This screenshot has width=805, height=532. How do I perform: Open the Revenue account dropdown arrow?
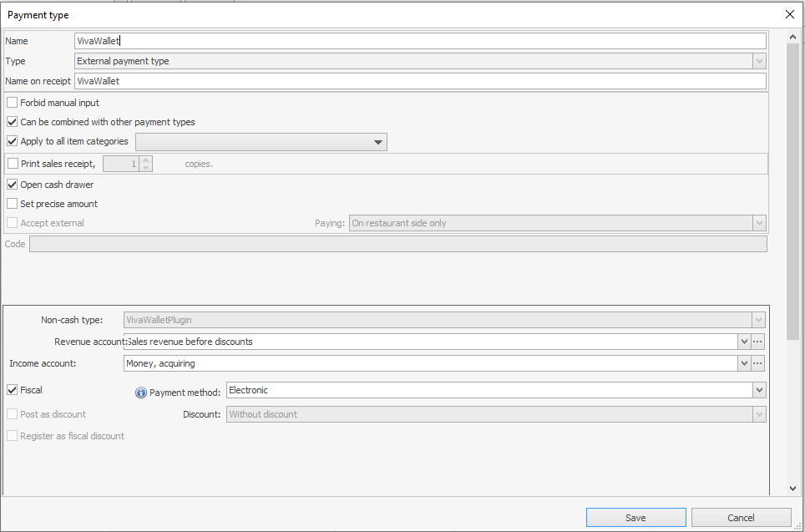pos(743,342)
